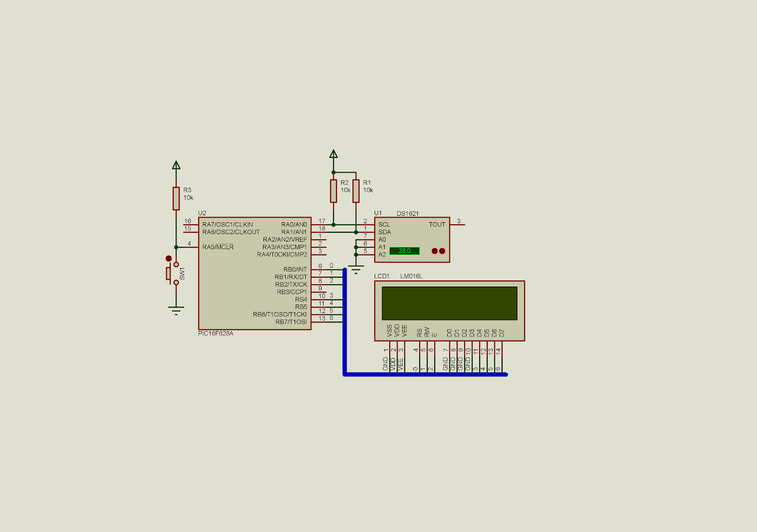Click the power terminal arrow above R3
757x532 pixels.
176,165
